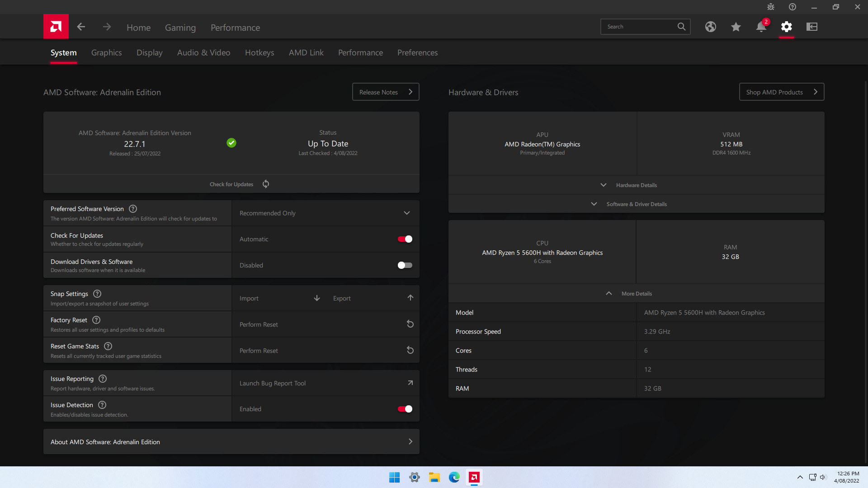Click the vertical scrollbar on right edge
This screenshot has width=868, height=488.
tap(865, 271)
